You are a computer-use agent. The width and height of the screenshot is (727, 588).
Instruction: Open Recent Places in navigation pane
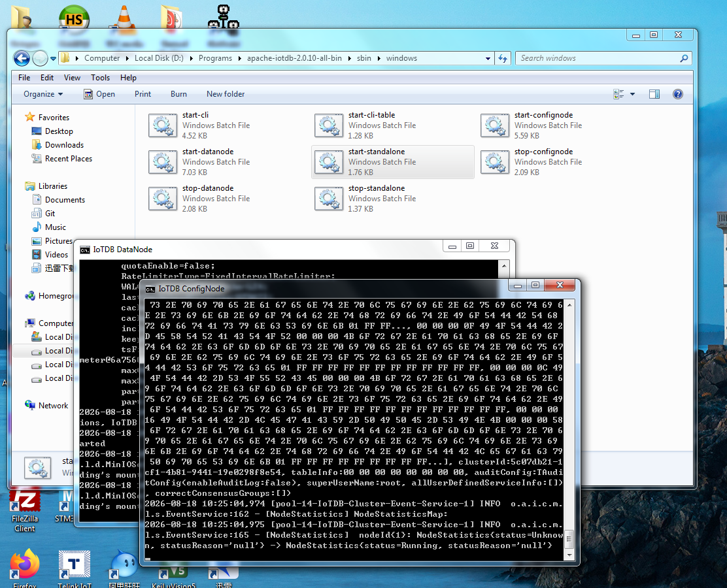tap(68, 159)
